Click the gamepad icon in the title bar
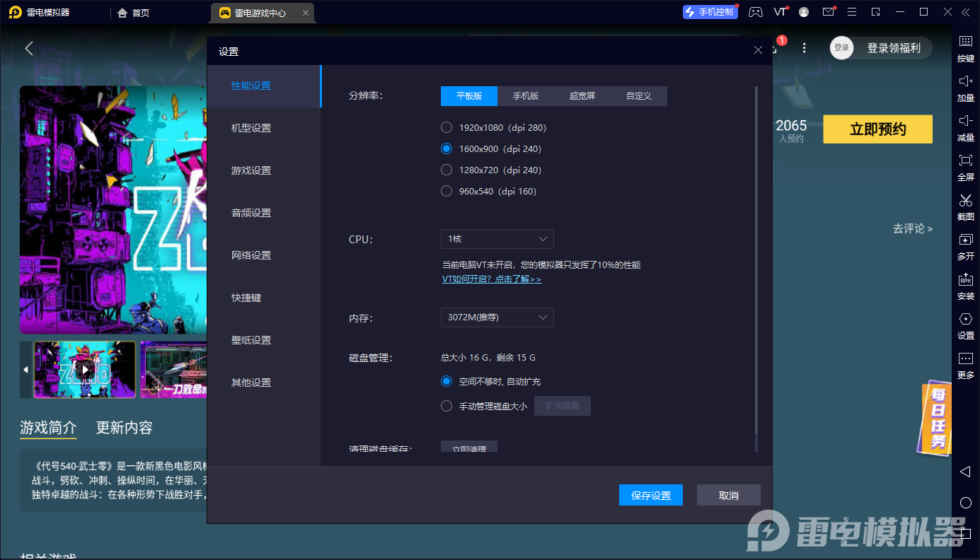Viewport: 980px width, 560px height. [x=756, y=12]
